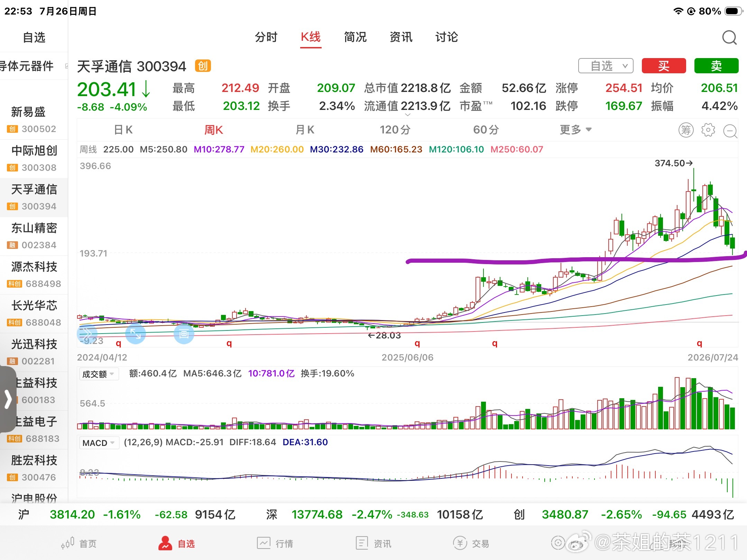Tap the fullscreen expand arrows bubble
Viewport: 747px width, 560px height.
[135, 334]
